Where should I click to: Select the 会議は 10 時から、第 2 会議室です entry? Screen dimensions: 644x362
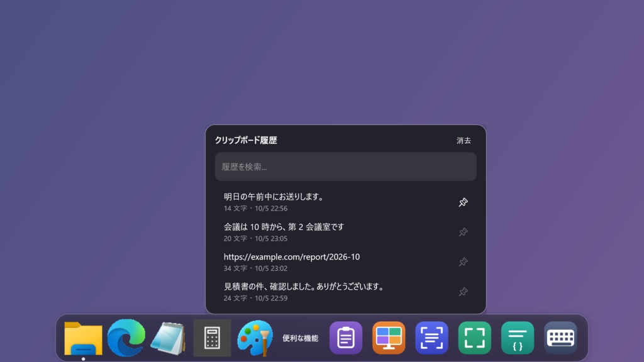pyautogui.click(x=345, y=232)
